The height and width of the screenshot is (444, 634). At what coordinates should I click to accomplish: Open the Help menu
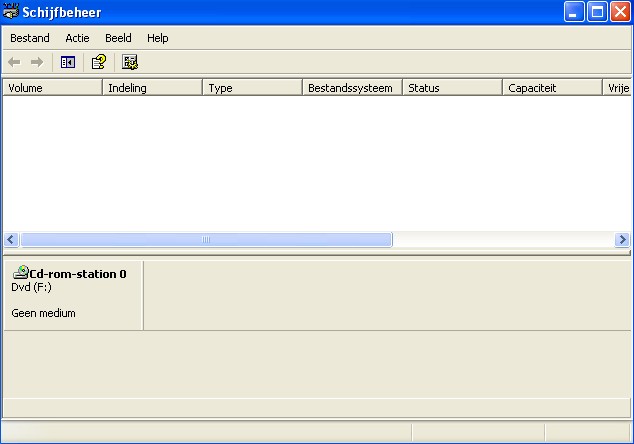(158, 38)
